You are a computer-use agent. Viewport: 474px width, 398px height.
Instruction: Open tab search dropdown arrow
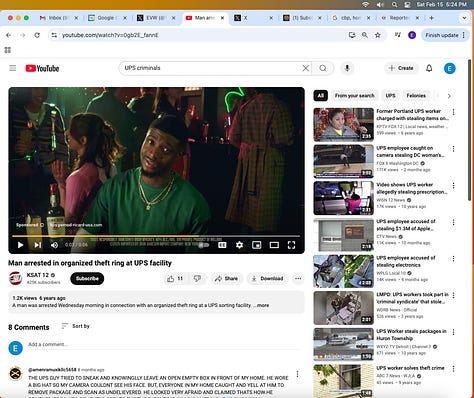(x=464, y=18)
